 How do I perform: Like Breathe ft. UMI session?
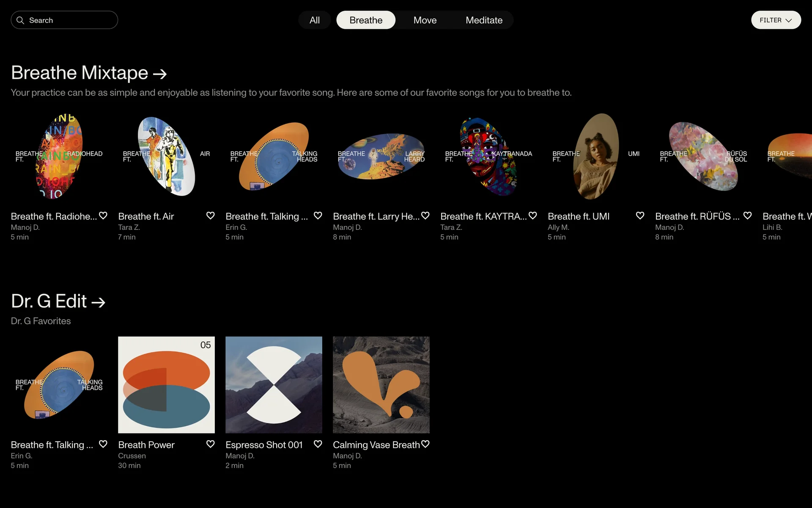[x=640, y=215]
